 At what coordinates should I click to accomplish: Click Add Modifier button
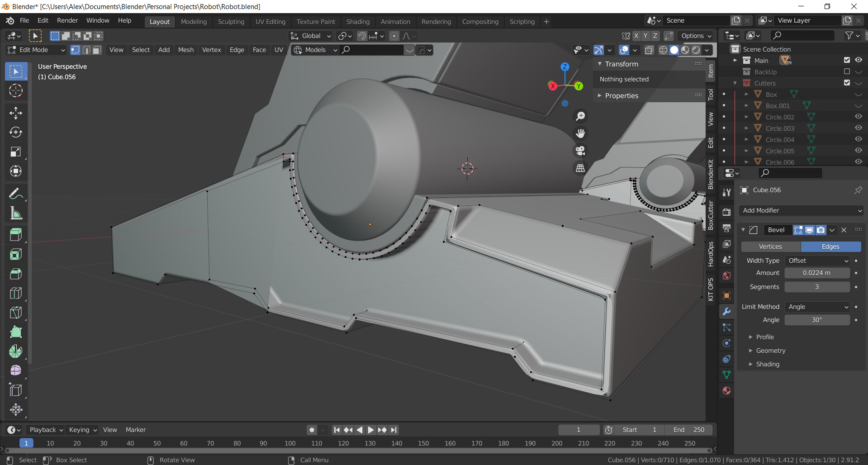[x=801, y=210]
